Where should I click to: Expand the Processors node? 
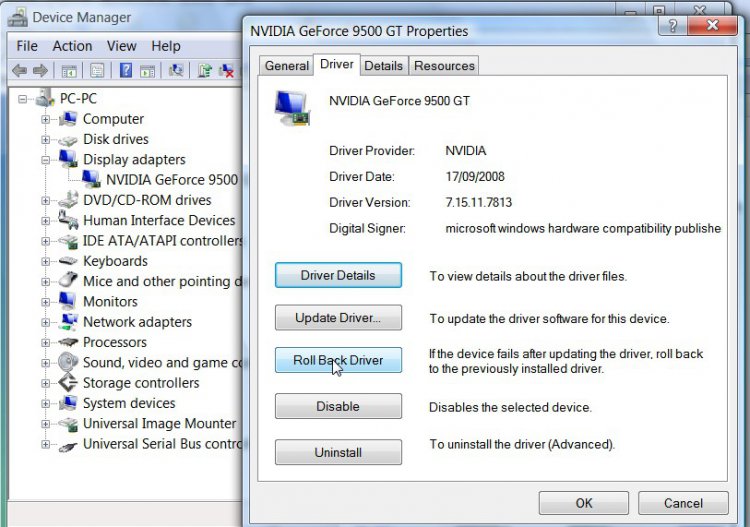(45, 342)
